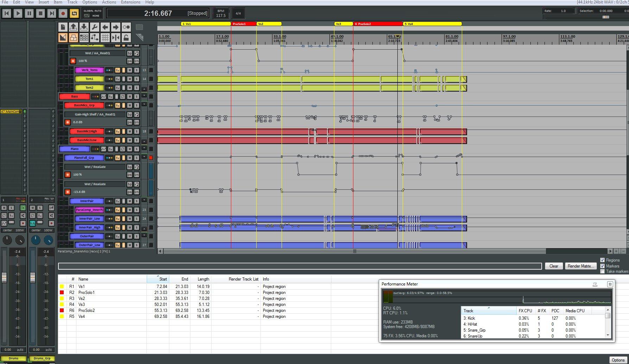Open envelope button on Piano track

(103, 149)
